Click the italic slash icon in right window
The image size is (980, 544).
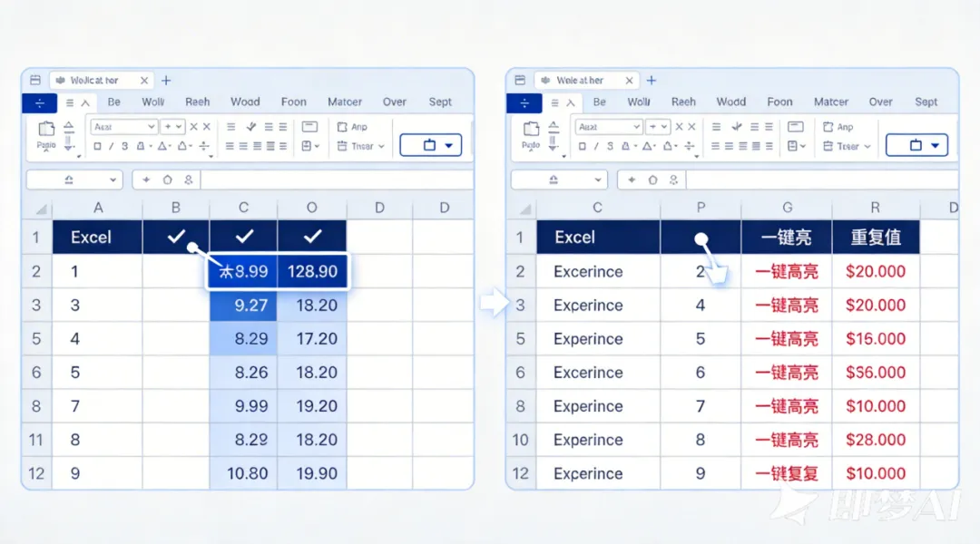596,146
